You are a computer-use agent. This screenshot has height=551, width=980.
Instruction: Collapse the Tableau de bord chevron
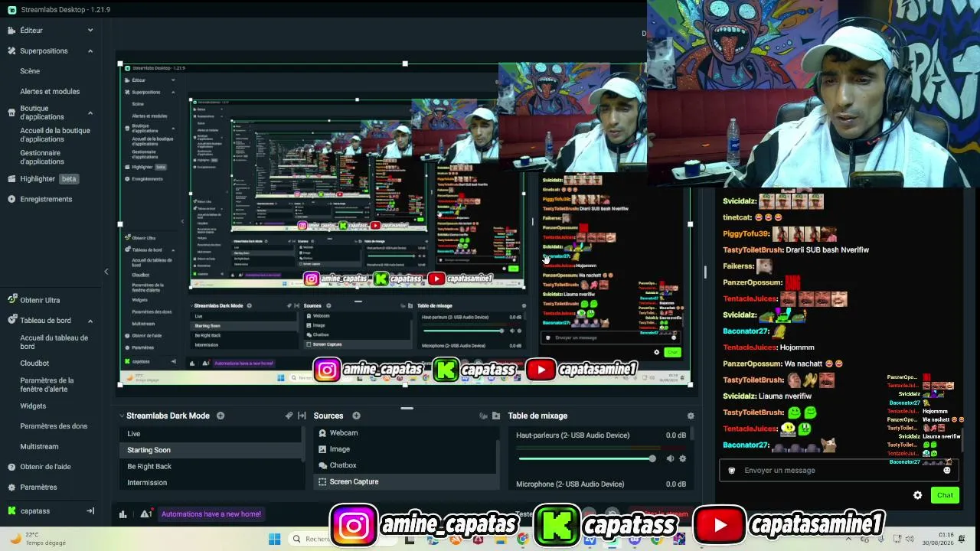click(90, 321)
